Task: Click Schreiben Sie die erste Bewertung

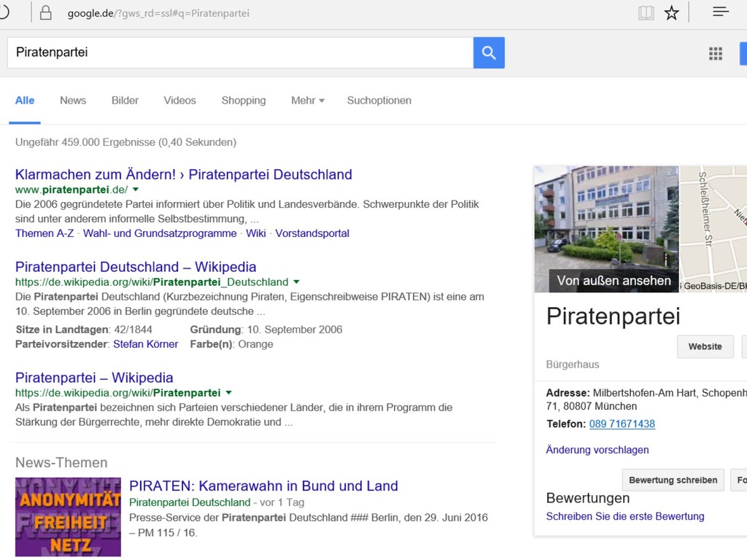Action: pyautogui.click(x=625, y=517)
